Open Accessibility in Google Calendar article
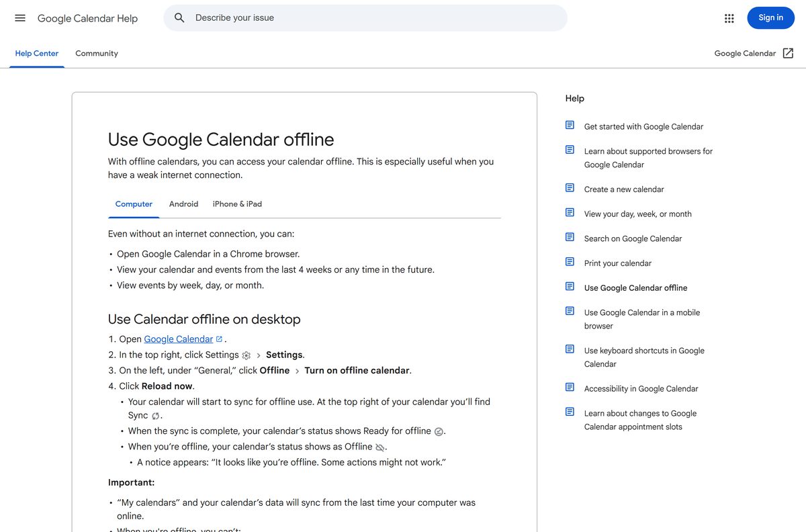806x532 pixels. pos(641,389)
